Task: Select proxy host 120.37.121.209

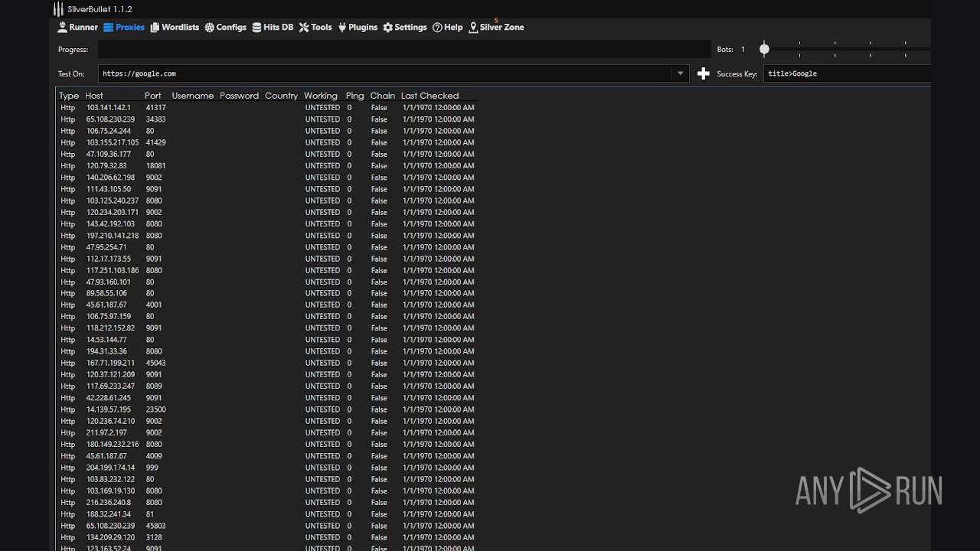Action: click(110, 374)
